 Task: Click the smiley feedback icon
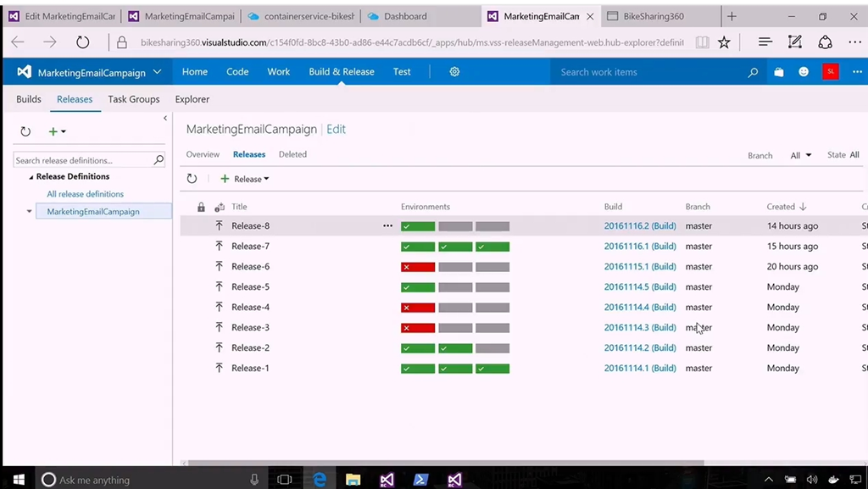(x=804, y=72)
